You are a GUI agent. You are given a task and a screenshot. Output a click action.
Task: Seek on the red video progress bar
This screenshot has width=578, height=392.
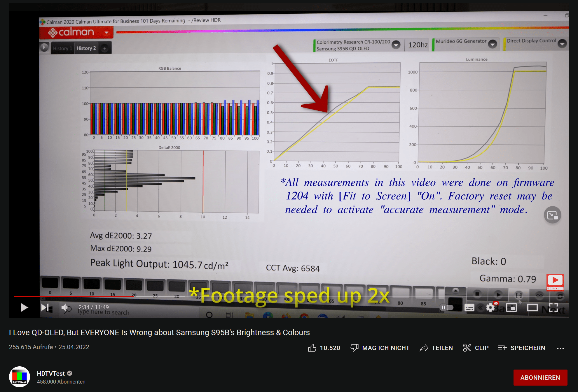74,296
